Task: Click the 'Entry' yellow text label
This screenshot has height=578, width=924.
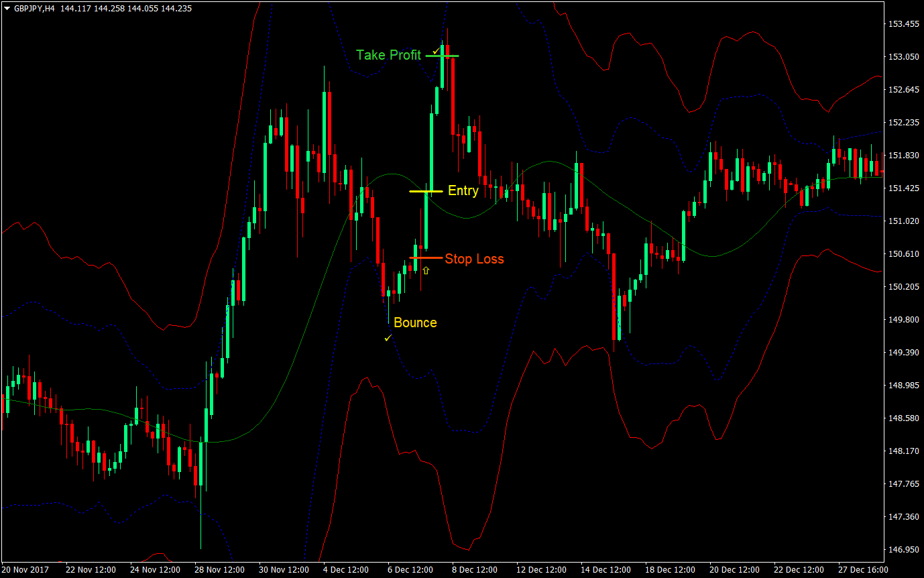Action: tap(463, 190)
